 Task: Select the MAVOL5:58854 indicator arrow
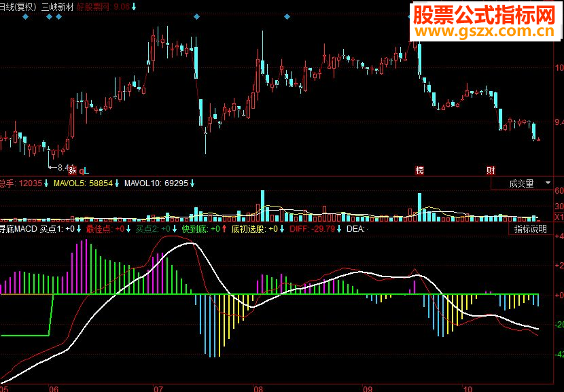116,183
